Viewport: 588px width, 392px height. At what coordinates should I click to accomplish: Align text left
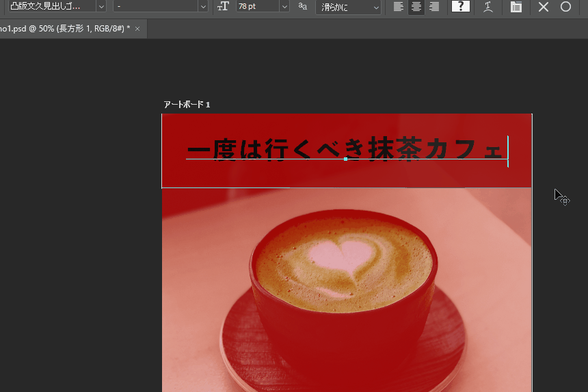pyautogui.click(x=398, y=6)
